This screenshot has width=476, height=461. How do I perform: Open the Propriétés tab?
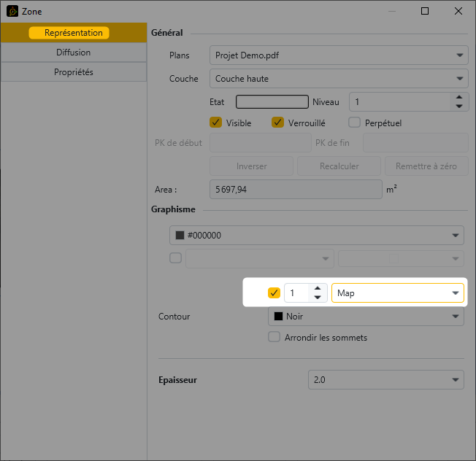coord(73,72)
